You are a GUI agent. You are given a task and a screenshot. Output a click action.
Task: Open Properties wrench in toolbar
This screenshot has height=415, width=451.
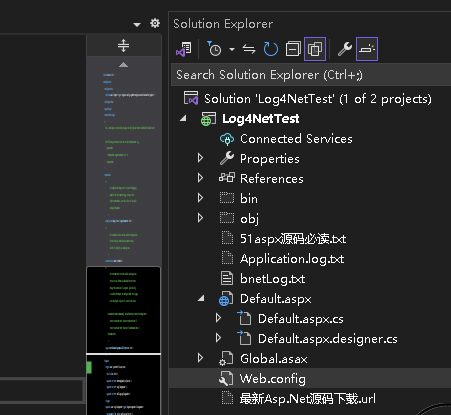point(345,49)
